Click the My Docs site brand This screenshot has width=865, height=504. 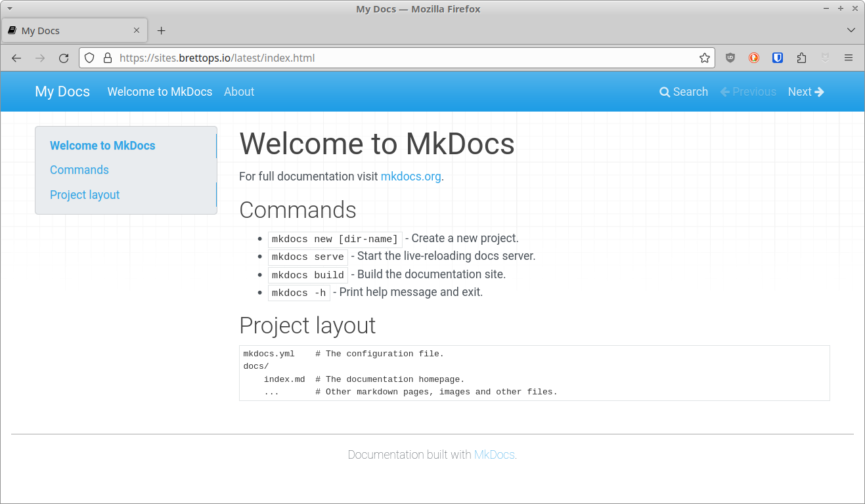pos(62,92)
